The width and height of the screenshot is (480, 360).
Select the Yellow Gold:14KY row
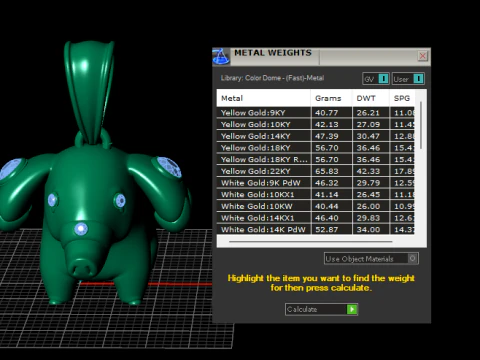click(x=315, y=136)
